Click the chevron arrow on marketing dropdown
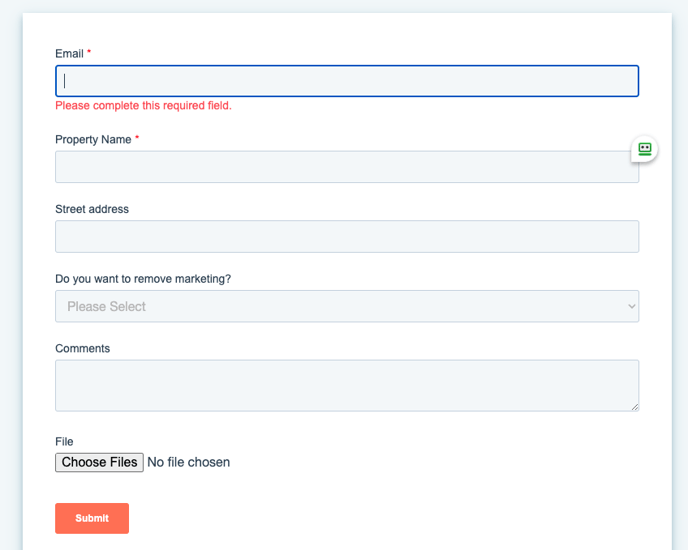 pyautogui.click(x=631, y=306)
